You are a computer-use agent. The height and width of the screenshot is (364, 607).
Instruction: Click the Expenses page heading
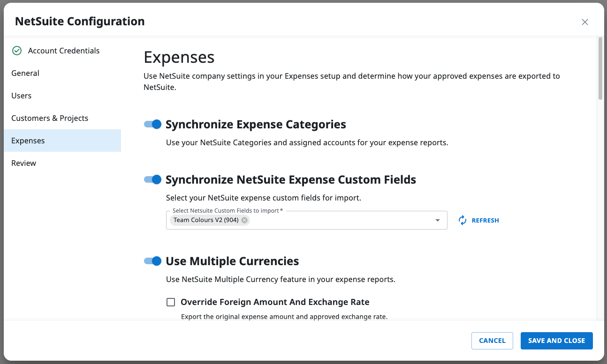[179, 57]
